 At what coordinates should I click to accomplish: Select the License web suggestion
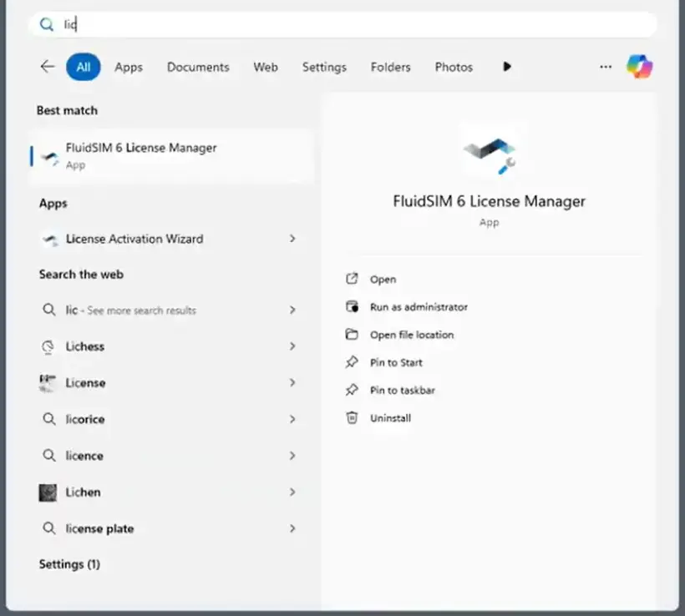pos(170,383)
